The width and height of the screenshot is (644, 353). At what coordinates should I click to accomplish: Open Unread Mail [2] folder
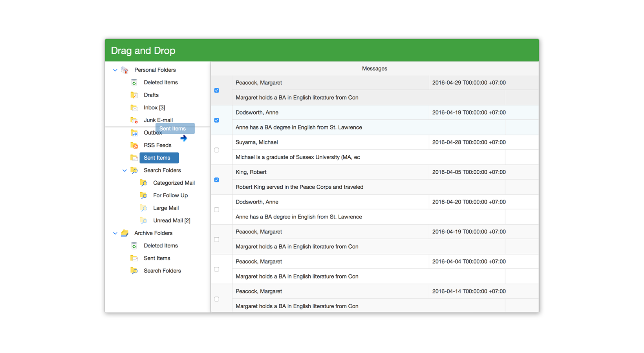(x=171, y=220)
